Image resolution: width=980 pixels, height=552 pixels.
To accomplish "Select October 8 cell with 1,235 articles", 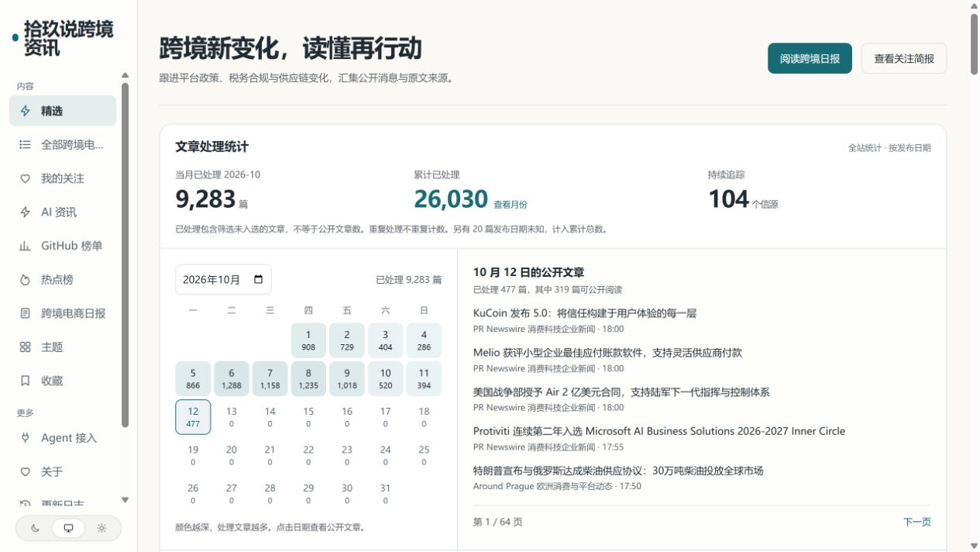I will coord(308,378).
